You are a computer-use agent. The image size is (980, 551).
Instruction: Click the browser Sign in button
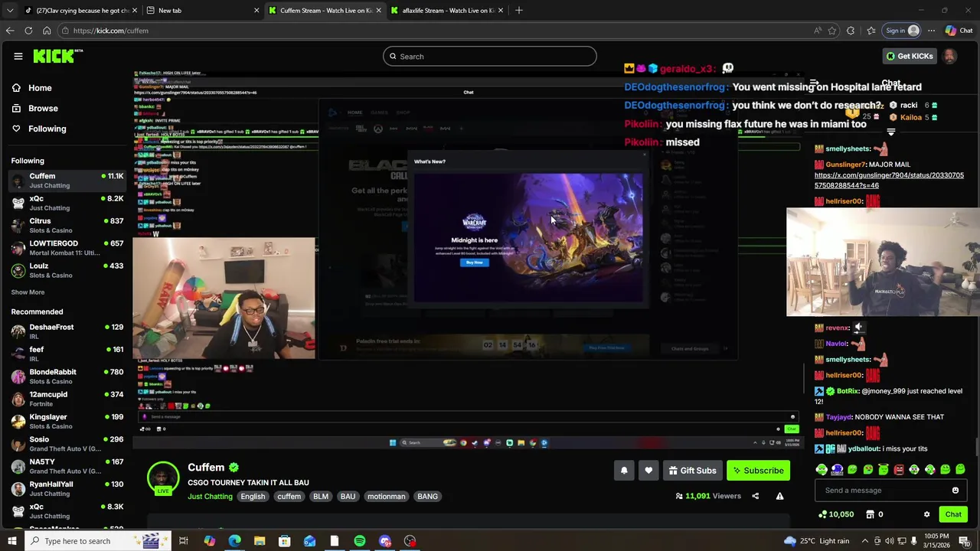pyautogui.click(x=902, y=31)
